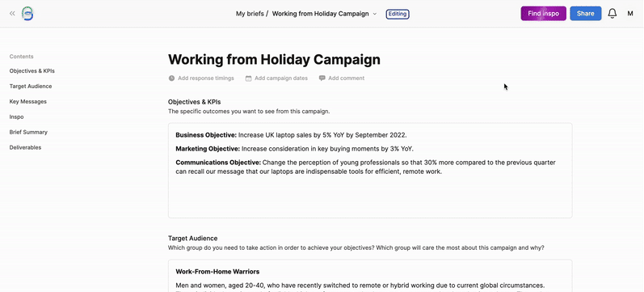The width and height of the screenshot is (644, 292).
Task: Expand the brief title dropdown chevron
Action: click(375, 14)
